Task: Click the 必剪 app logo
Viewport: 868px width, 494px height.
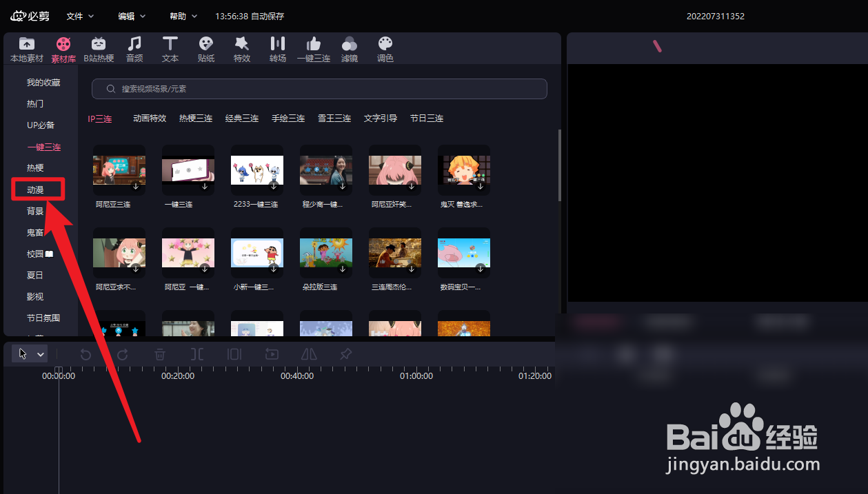Action: coord(30,16)
